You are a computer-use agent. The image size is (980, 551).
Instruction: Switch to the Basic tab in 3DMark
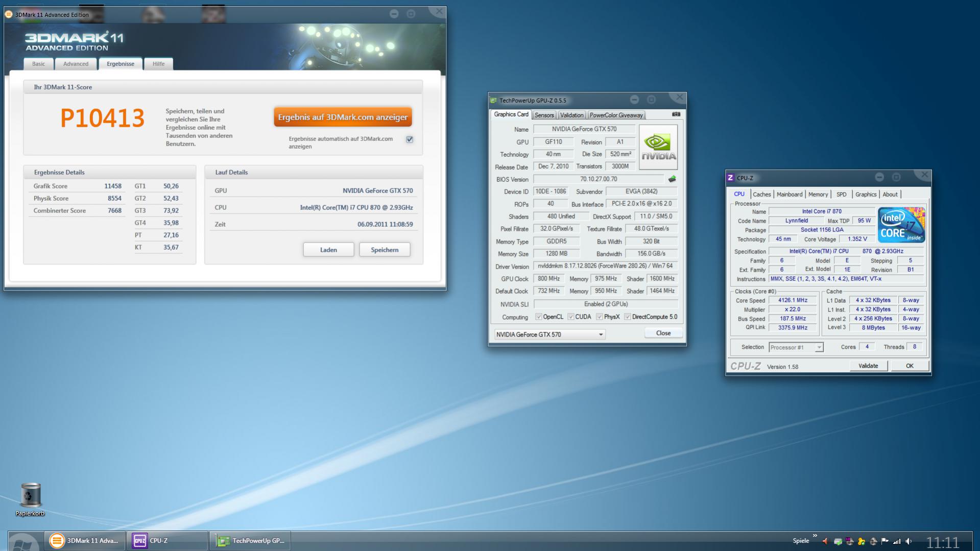tap(38, 64)
